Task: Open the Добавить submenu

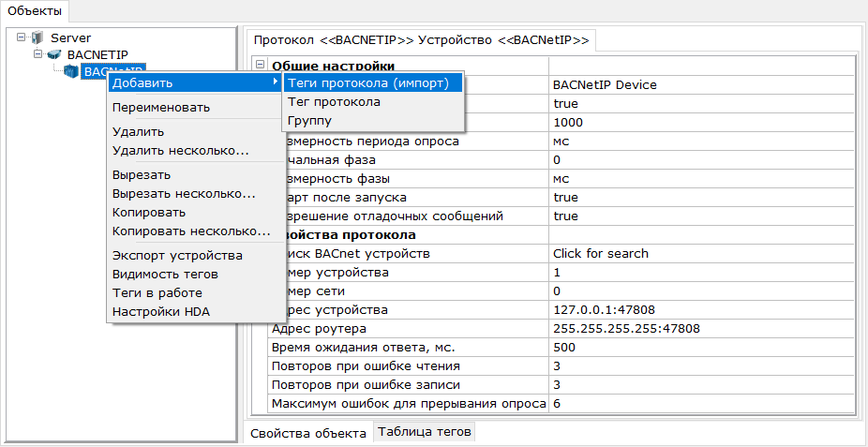Action: coord(194,83)
